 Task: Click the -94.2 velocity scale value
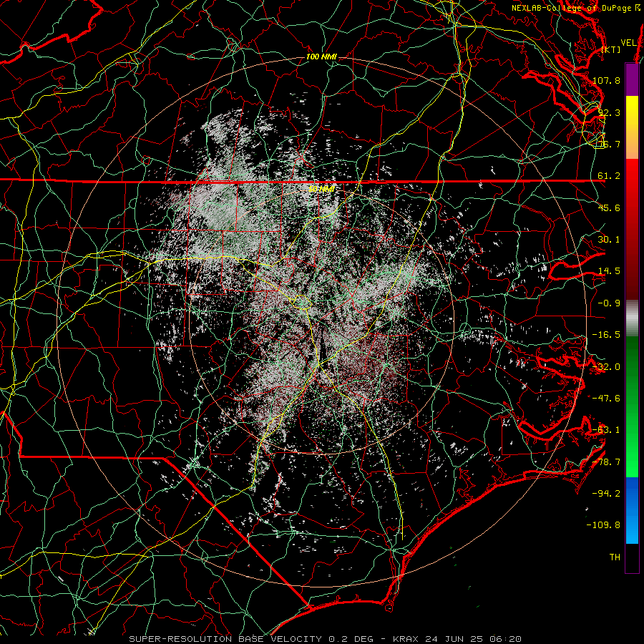606,493
